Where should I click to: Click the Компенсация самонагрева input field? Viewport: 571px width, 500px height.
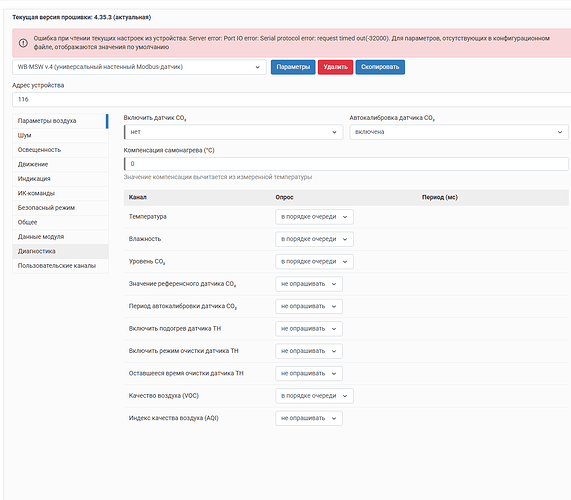346,164
